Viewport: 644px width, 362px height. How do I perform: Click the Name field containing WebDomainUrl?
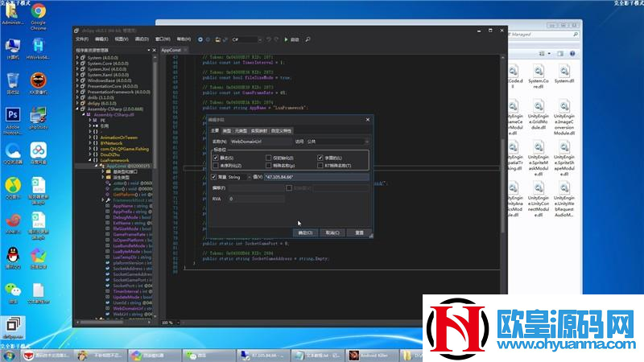[260, 142]
